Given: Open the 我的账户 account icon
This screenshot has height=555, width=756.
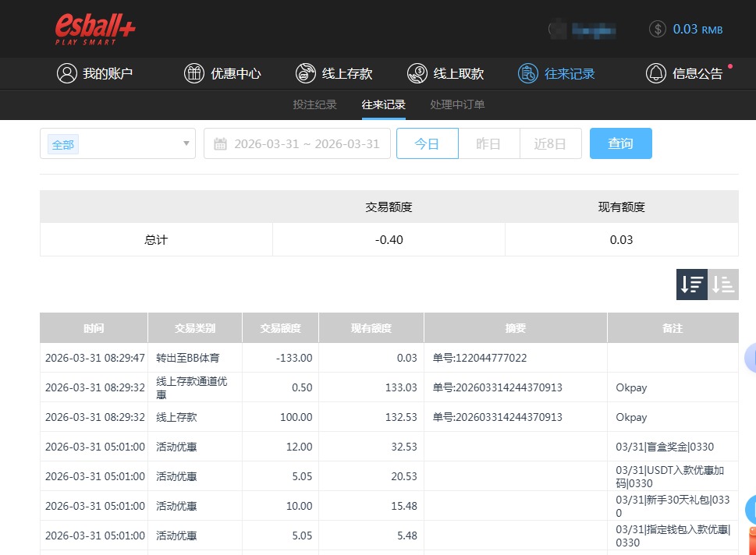Looking at the screenshot, I should tap(66, 72).
